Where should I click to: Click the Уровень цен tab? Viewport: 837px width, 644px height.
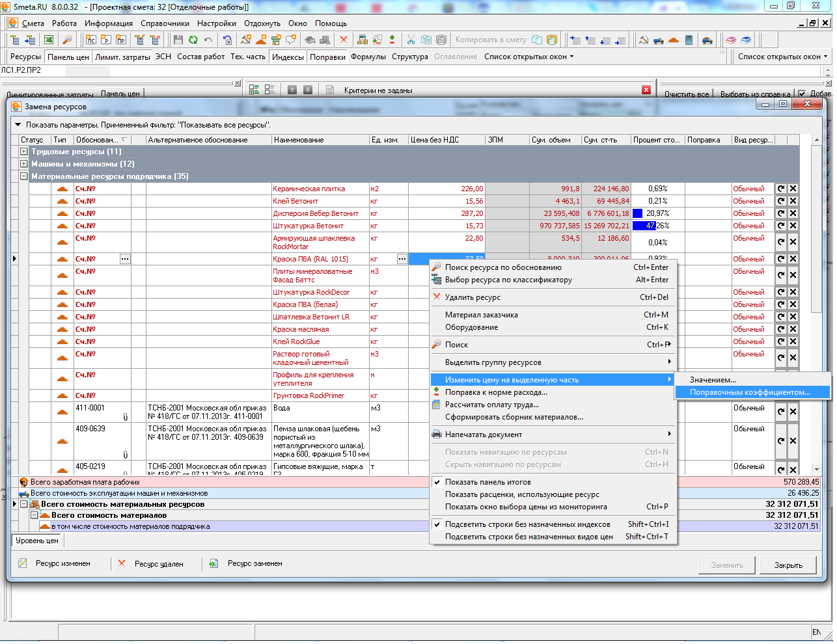click(x=37, y=541)
